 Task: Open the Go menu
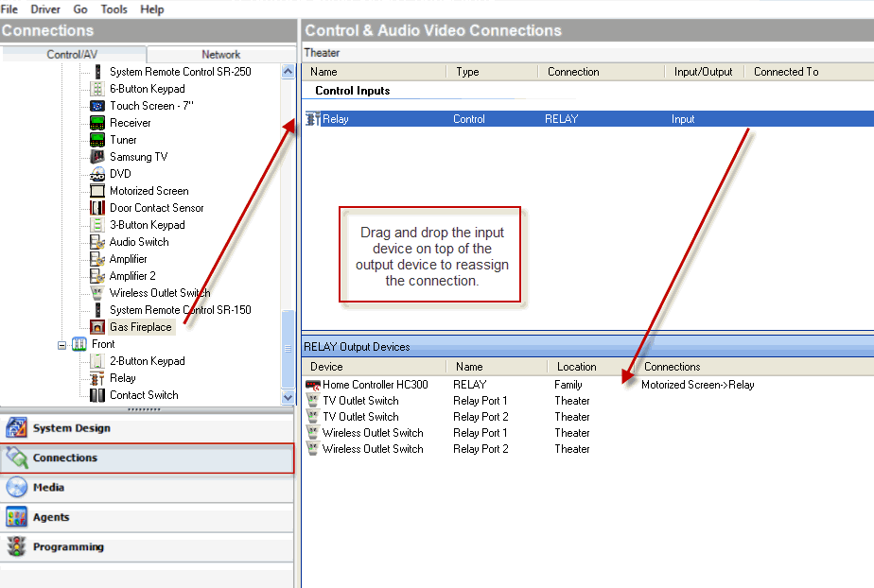click(80, 9)
